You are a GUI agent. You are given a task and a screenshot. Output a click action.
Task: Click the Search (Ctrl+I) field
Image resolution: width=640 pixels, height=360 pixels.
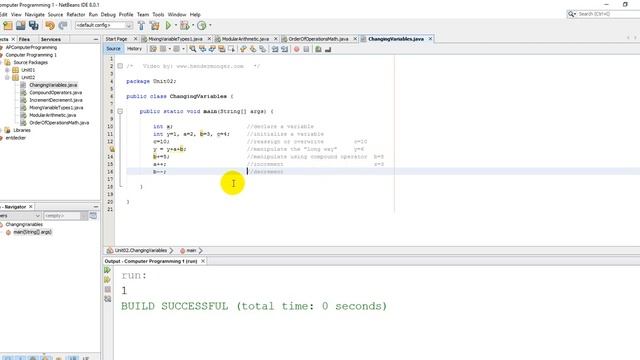(608, 14)
